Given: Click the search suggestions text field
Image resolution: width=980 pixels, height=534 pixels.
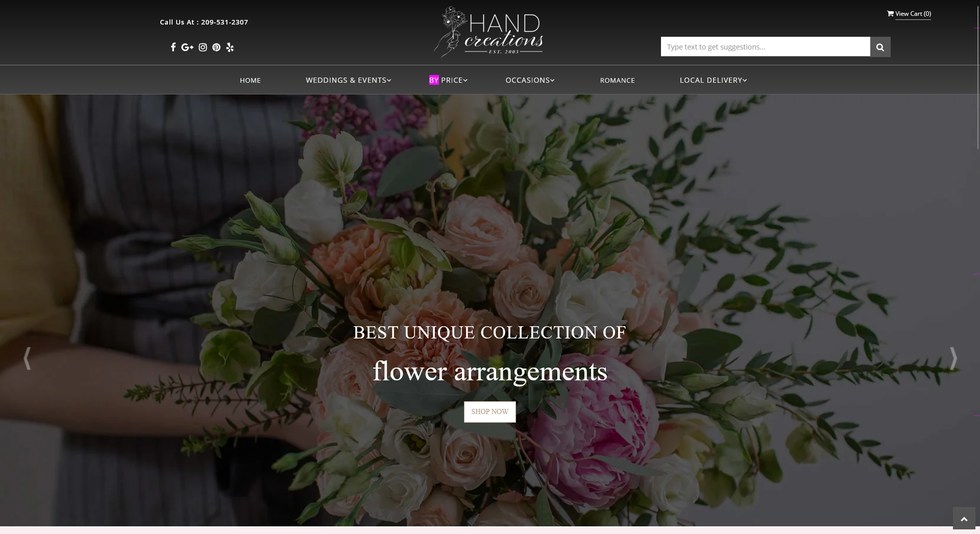Looking at the screenshot, I should [x=765, y=47].
